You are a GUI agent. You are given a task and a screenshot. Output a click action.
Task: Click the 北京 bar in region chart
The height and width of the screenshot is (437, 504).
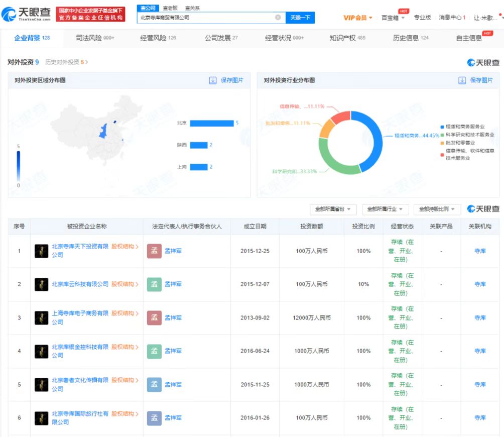coord(212,123)
